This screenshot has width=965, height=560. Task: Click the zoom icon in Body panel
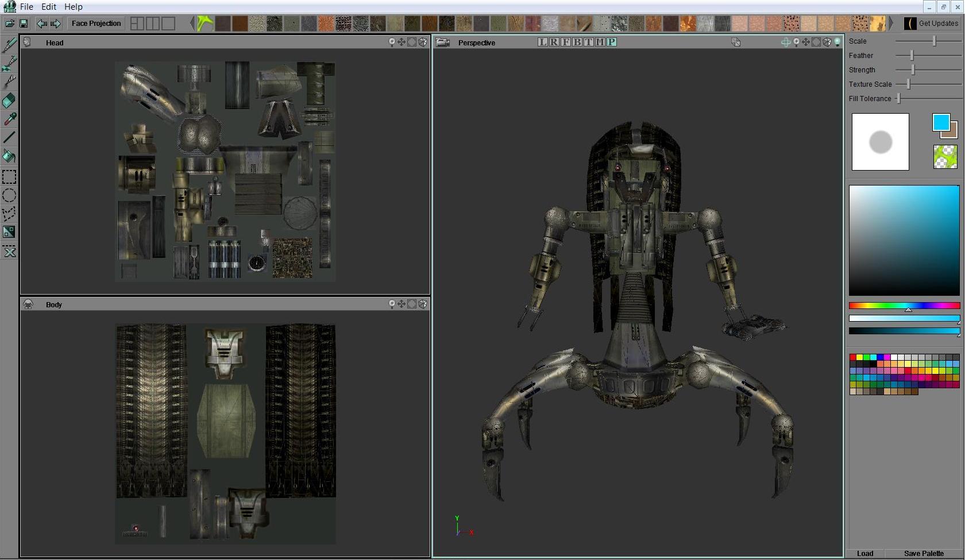coord(392,304)
